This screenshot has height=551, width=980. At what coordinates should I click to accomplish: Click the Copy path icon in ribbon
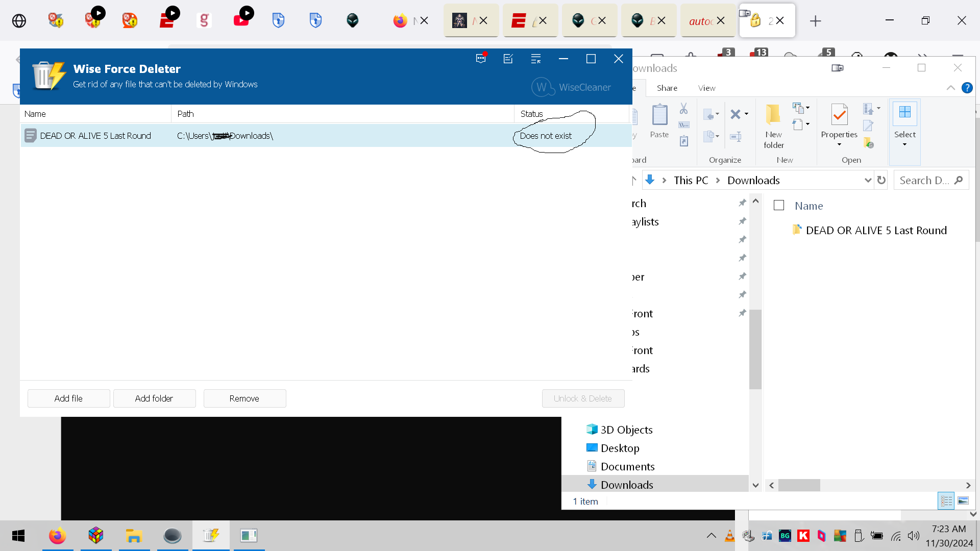click(x=684, y=124)
